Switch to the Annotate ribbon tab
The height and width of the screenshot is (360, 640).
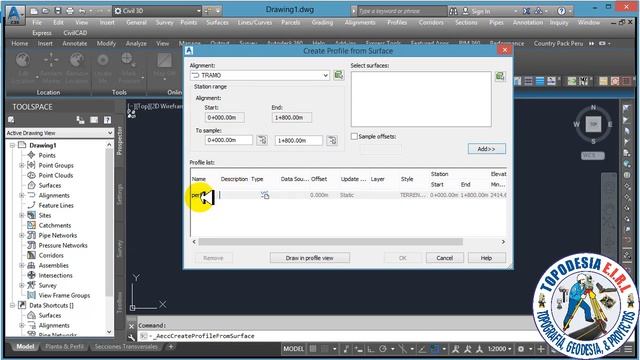tap(75, 43)
